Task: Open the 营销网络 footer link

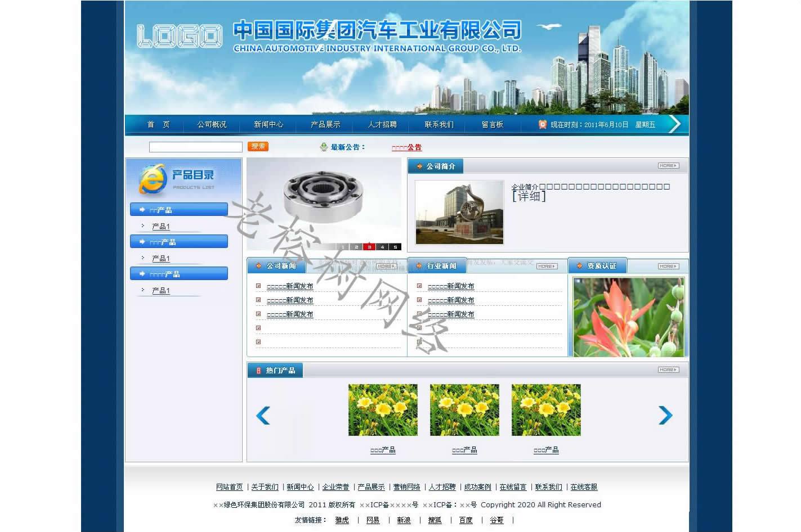Action: coord(406,487)
